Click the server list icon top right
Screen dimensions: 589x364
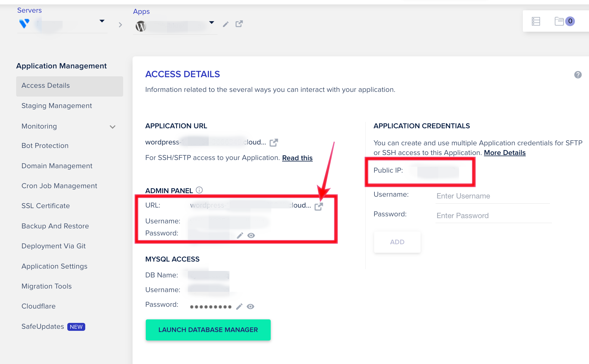pos(536,21)
